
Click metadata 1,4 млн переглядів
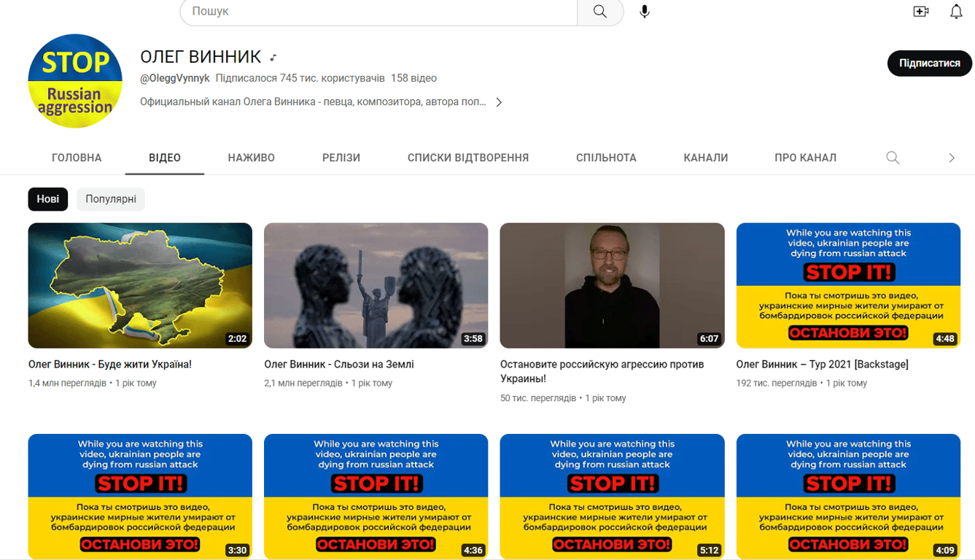[x=67, y=383]
